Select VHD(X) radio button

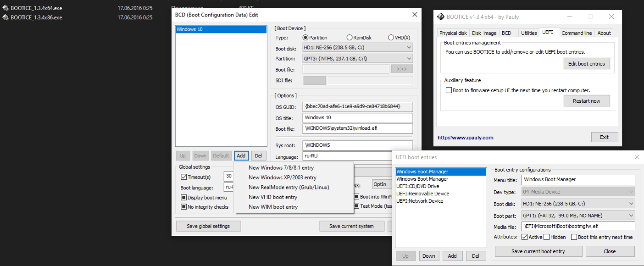click(391, 38)
